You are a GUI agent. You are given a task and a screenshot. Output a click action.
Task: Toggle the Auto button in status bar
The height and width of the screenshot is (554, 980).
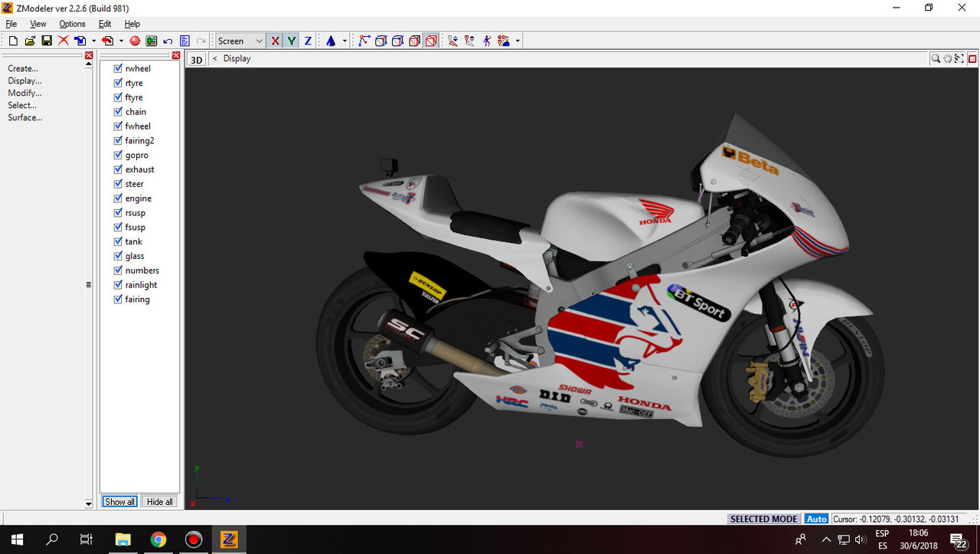(x=817, y=519)
